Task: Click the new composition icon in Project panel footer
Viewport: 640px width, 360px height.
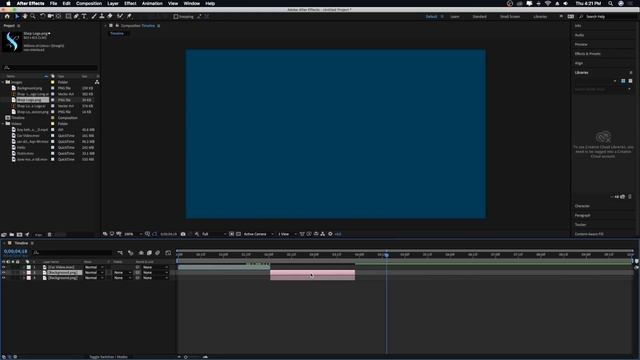Action: pyautogui.click(x=19, y=235)
